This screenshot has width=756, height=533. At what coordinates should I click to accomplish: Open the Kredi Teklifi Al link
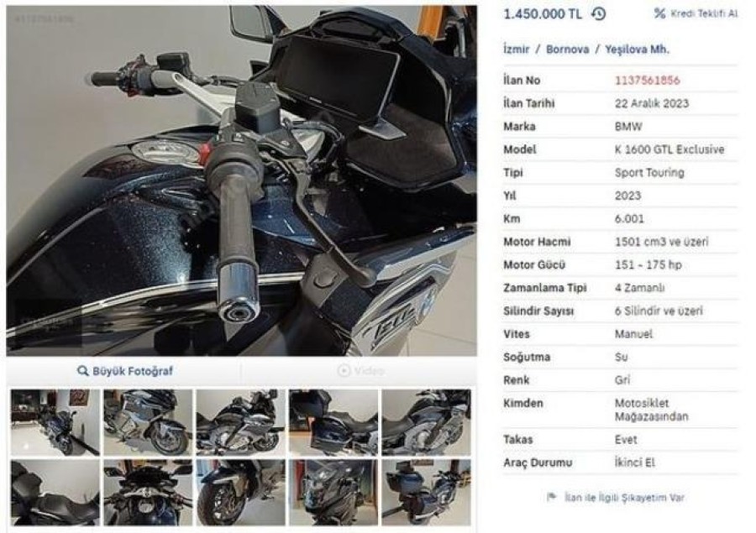[696, 13]
